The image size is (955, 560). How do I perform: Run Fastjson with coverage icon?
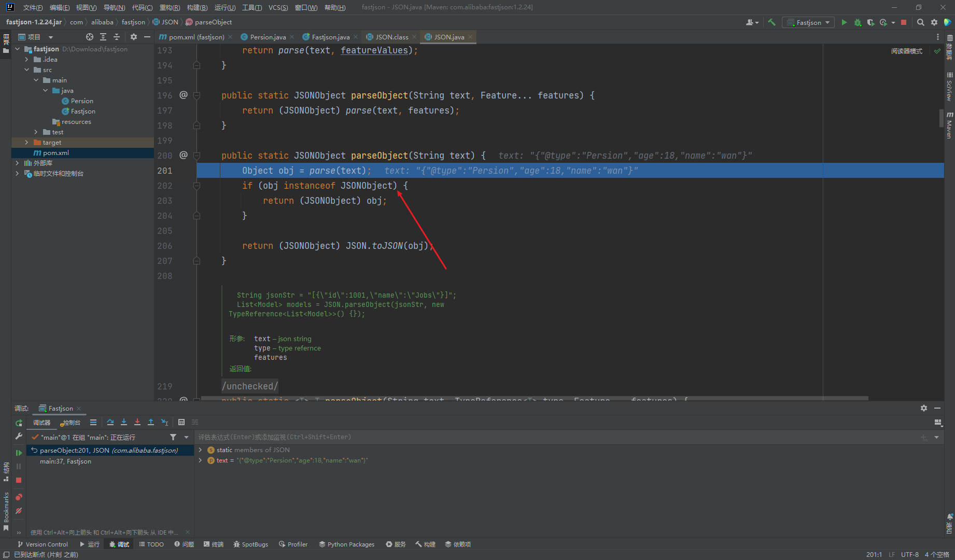click(870, 22)
